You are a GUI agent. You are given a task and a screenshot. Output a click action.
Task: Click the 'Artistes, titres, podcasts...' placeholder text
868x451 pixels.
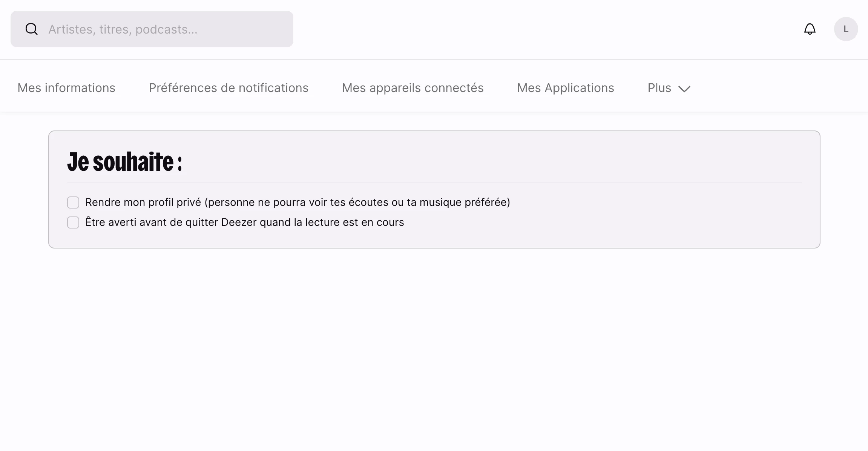coord(123,29)
